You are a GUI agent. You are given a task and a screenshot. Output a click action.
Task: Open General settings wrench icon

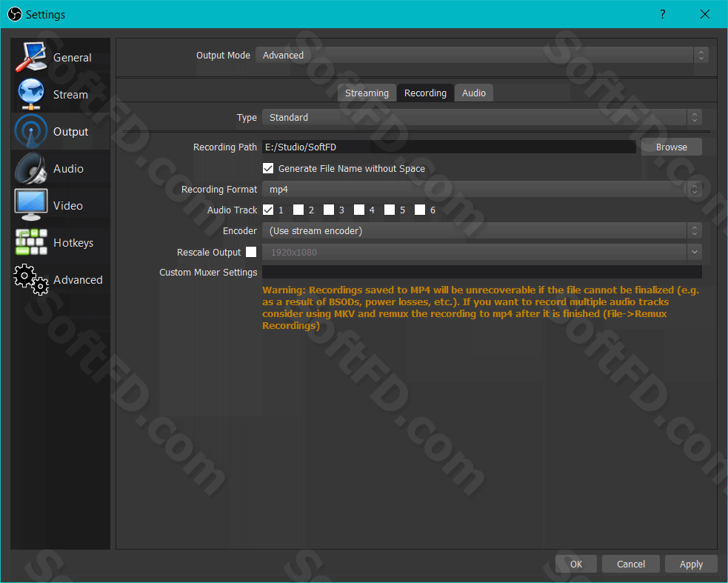pyautogui.click(x=30, y=57)
